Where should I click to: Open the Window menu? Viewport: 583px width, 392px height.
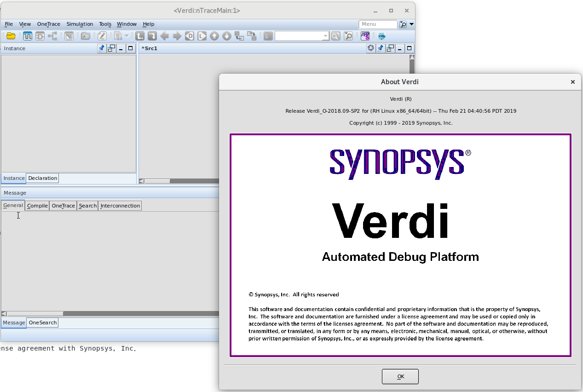point(127,24)
